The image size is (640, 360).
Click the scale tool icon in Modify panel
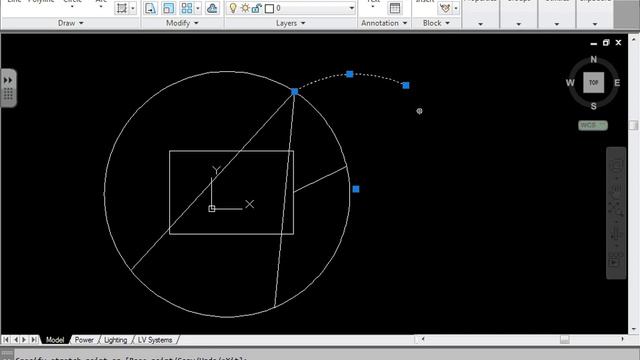(168, 8)
